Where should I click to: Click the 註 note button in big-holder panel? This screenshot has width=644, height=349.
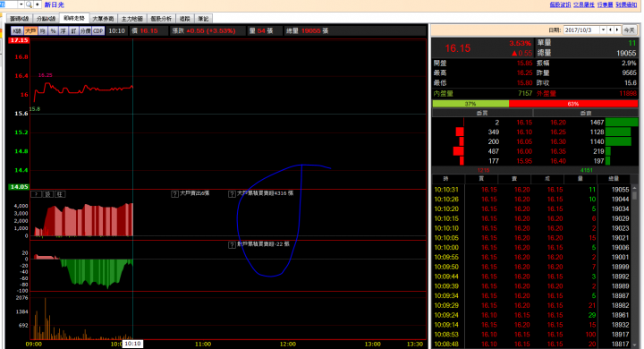(60, 194)
